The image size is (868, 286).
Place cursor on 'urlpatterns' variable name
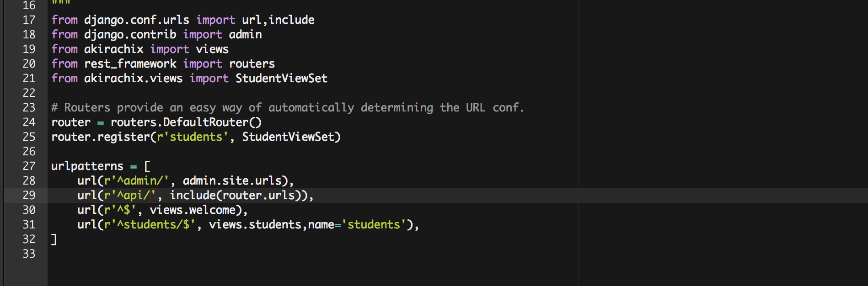click(87, 166)
